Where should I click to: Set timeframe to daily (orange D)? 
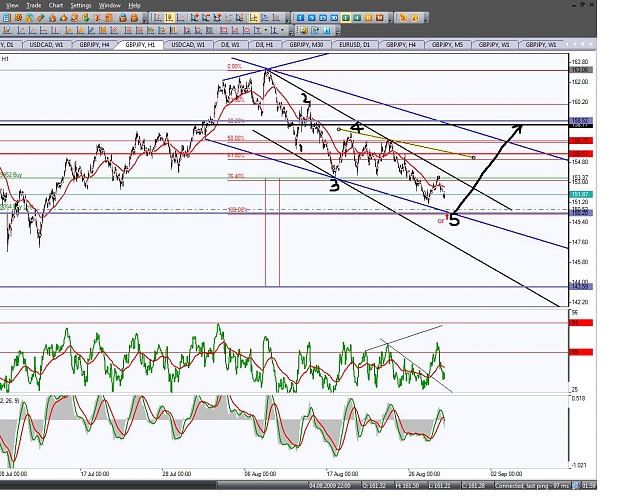(x=368, y=18)
